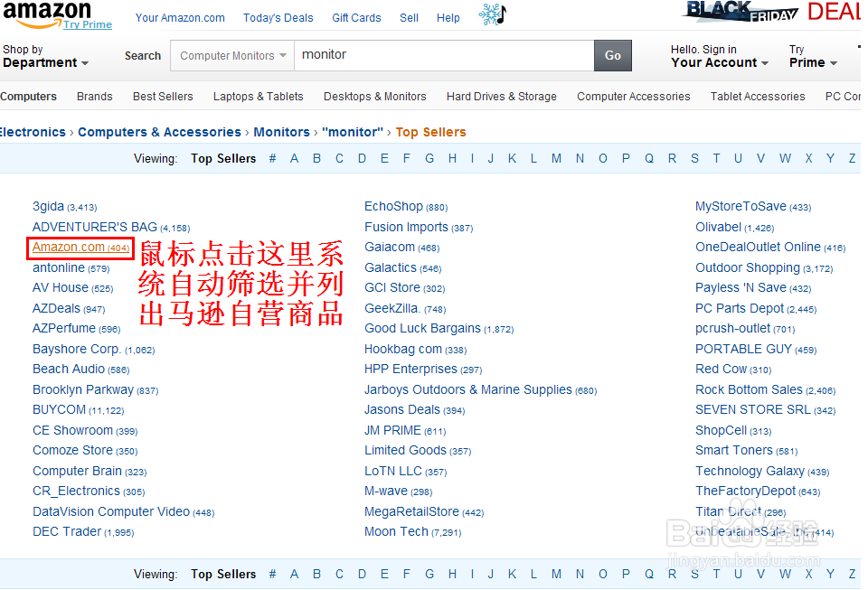
Task: Expand the Your Account dropdown
Action: (719, 56)
